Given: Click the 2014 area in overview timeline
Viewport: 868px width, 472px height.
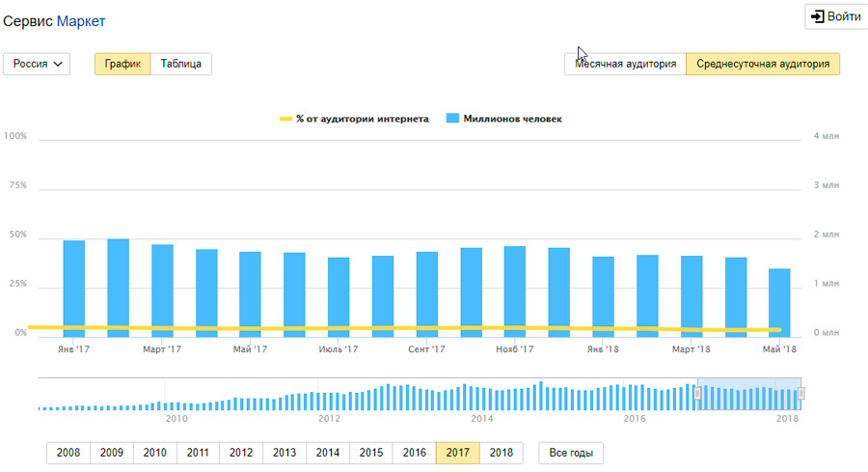Looking at the screenshot, I should click(481, 398).
